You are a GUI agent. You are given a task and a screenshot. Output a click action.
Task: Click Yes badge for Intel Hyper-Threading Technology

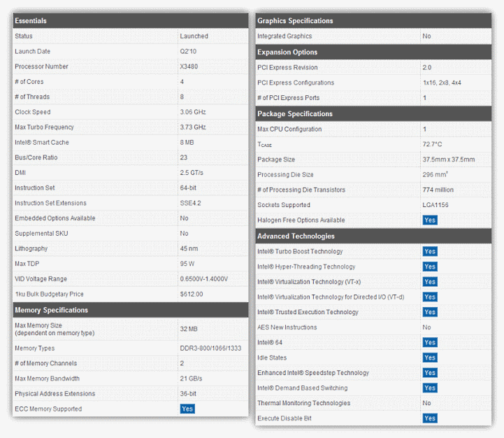coord(430,267)
